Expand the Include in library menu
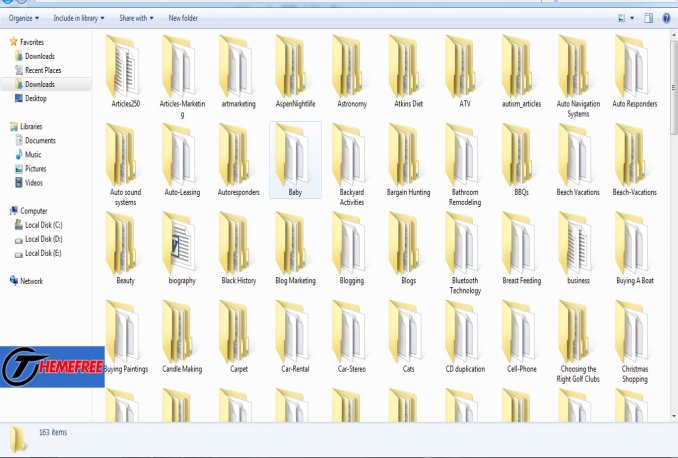Image resolution: width=678 pixels, height=458 pixels. [80, 18]
